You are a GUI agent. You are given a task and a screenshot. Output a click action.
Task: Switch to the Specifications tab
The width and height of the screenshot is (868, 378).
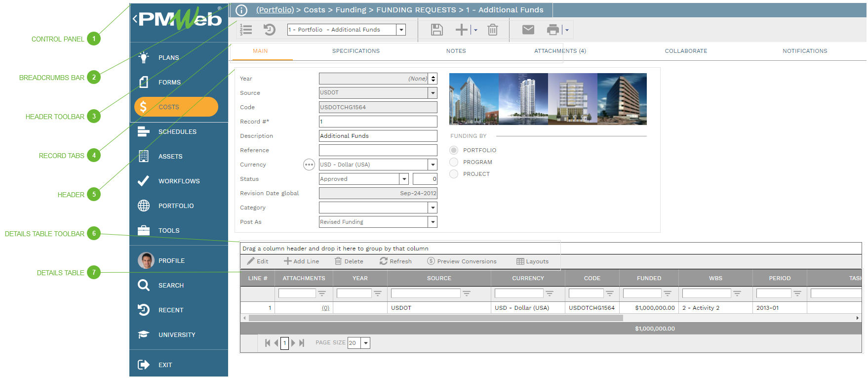(x=355, y=51)
